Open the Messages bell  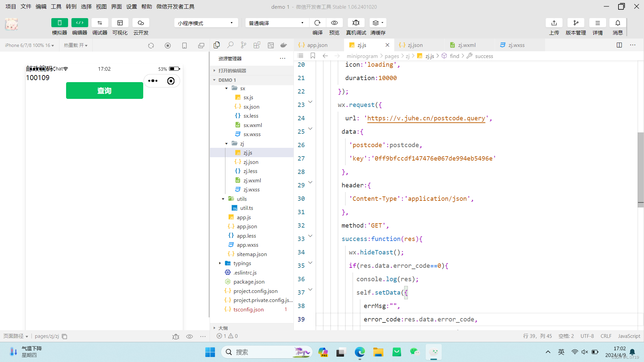618,23
